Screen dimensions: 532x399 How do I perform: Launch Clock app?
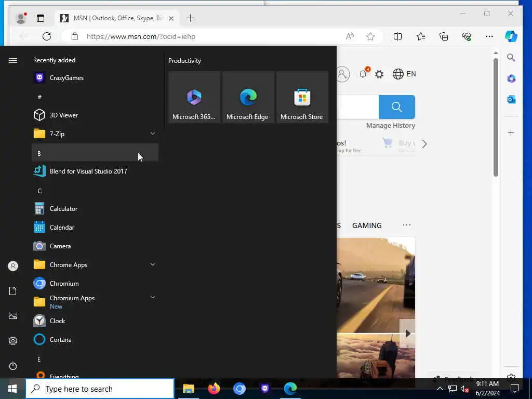point(95,321)
